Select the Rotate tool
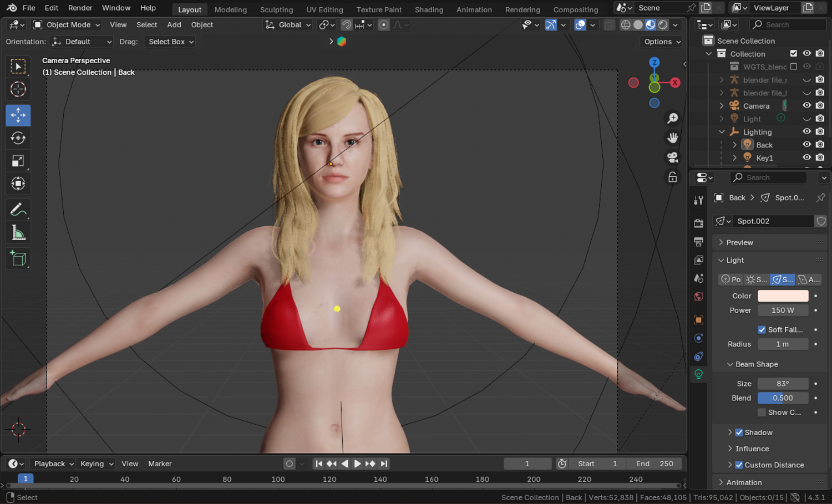832x504 pixels. (x=18, y=138)
